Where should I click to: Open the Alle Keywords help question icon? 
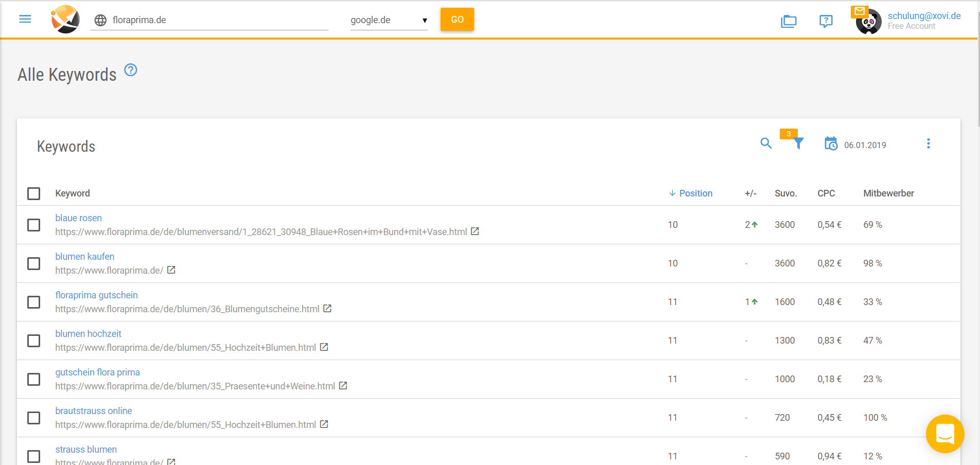[131, 69]
